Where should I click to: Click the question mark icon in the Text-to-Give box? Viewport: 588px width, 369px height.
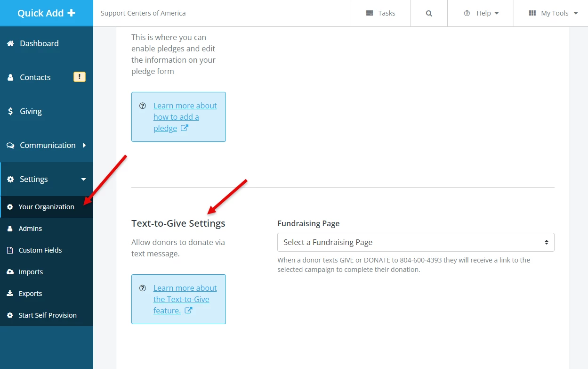[143, 287]
